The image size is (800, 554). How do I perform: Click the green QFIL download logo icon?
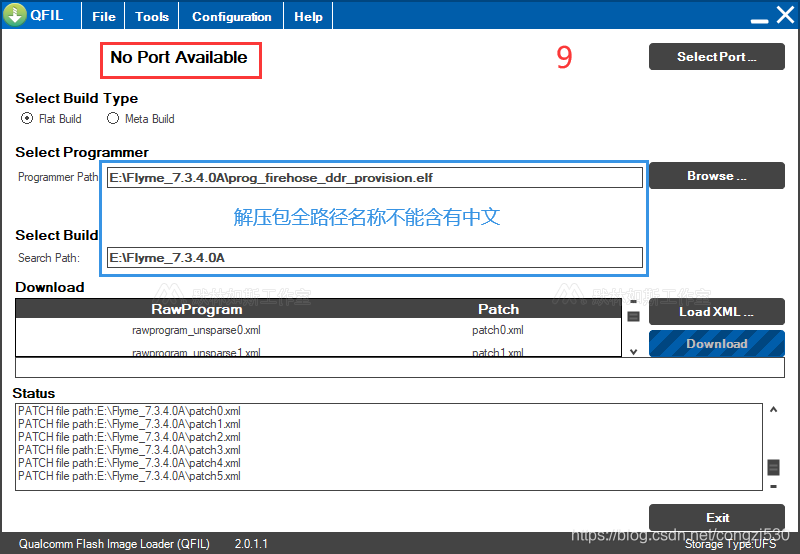click(15, 15)
